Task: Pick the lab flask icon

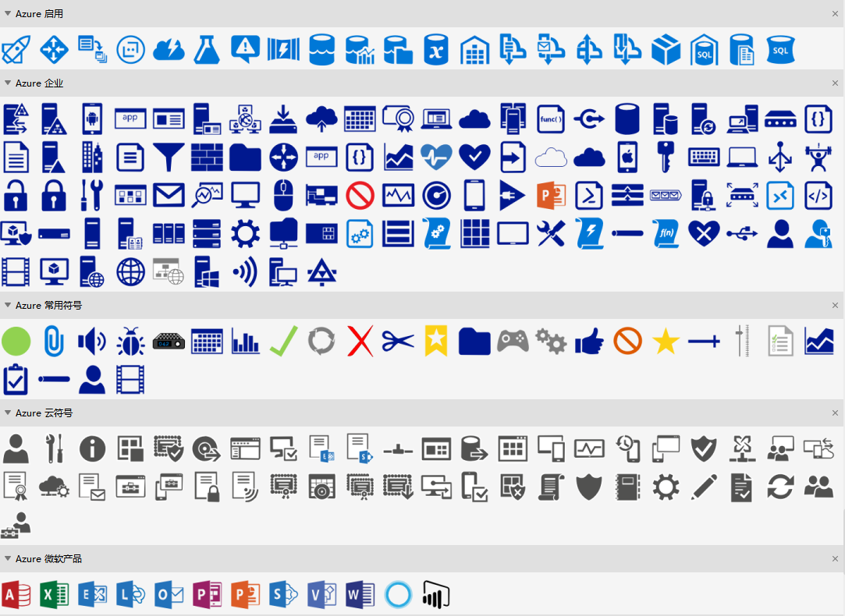Action: [x=207, y=50]
